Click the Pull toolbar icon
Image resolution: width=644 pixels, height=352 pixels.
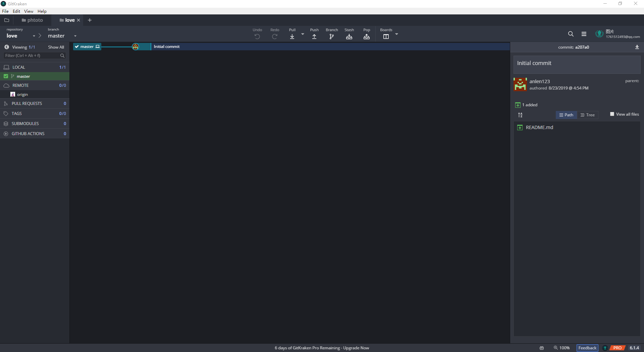(x=292, y=36)
